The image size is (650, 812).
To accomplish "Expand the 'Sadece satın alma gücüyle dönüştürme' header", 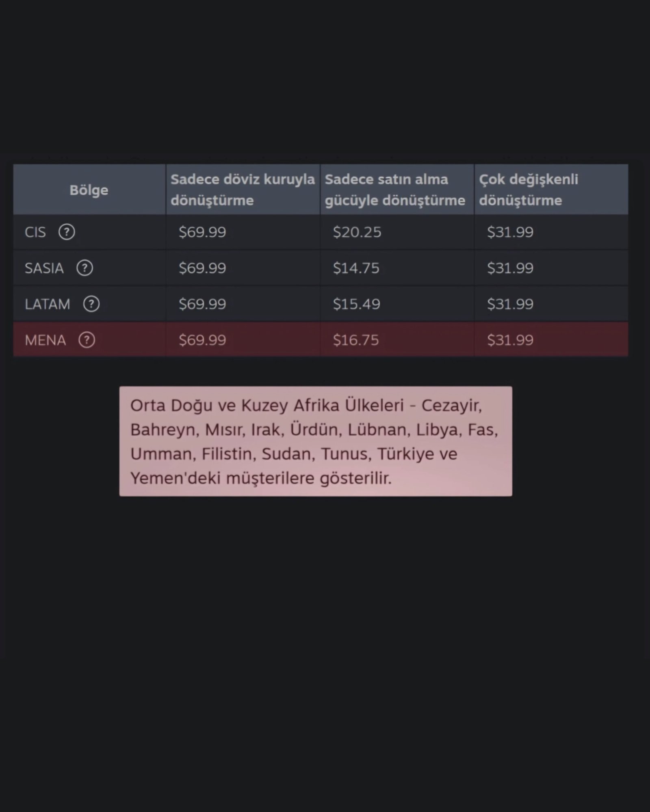I will click(x=395, y=189).
